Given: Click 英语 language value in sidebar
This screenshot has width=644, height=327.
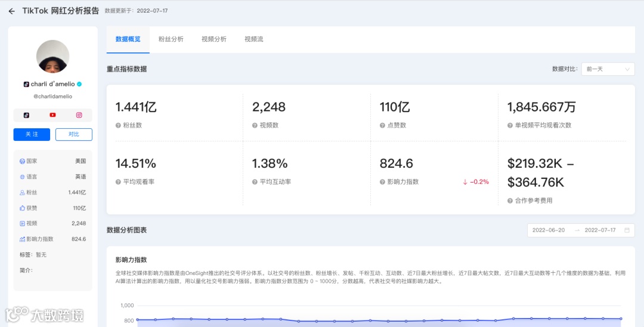Looking at the screenshot, I should coord(80,177).
